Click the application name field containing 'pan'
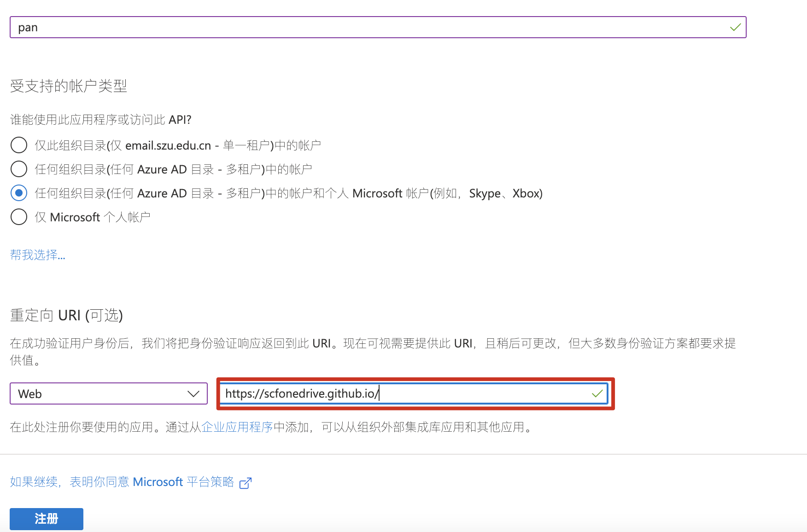The height and width of the screenshot is (532, 807). click(x=368, y=28)
